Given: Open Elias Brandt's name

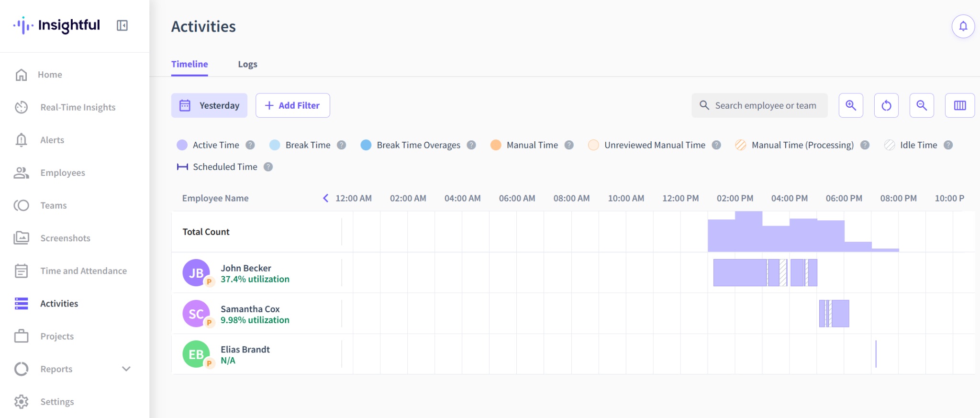Looking at the screenshot, I should tap(245, 350).
